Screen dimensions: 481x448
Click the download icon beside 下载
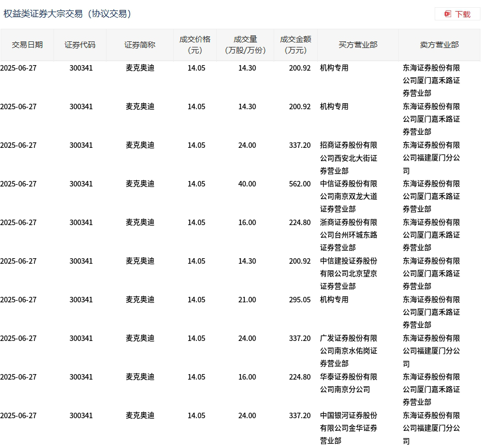point(448,14)
